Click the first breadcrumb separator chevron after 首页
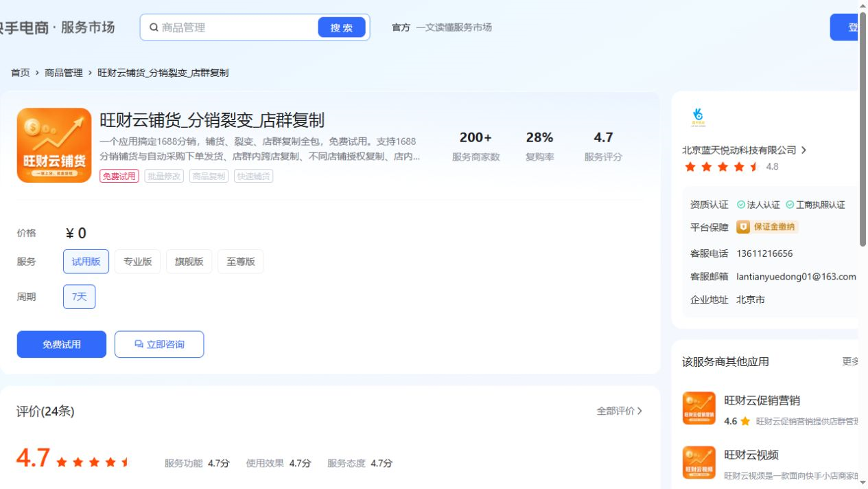868x489 pixels. tap(37, 72)
